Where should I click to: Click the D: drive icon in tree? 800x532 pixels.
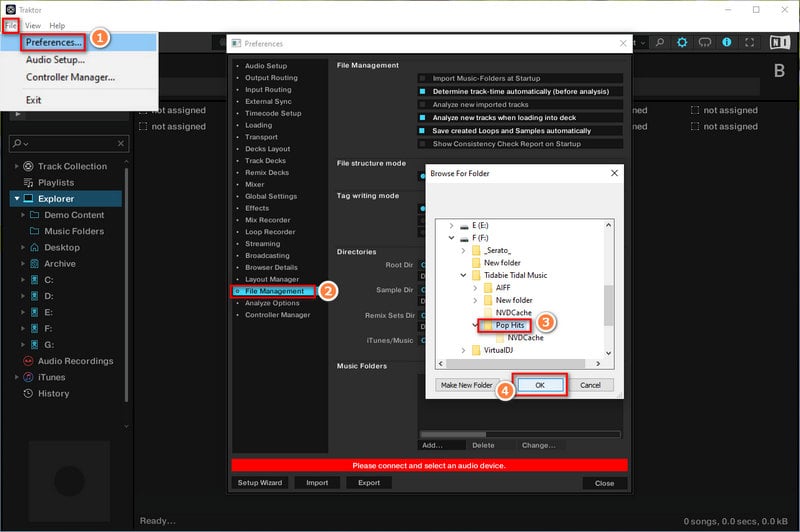[x=35, y=296]
